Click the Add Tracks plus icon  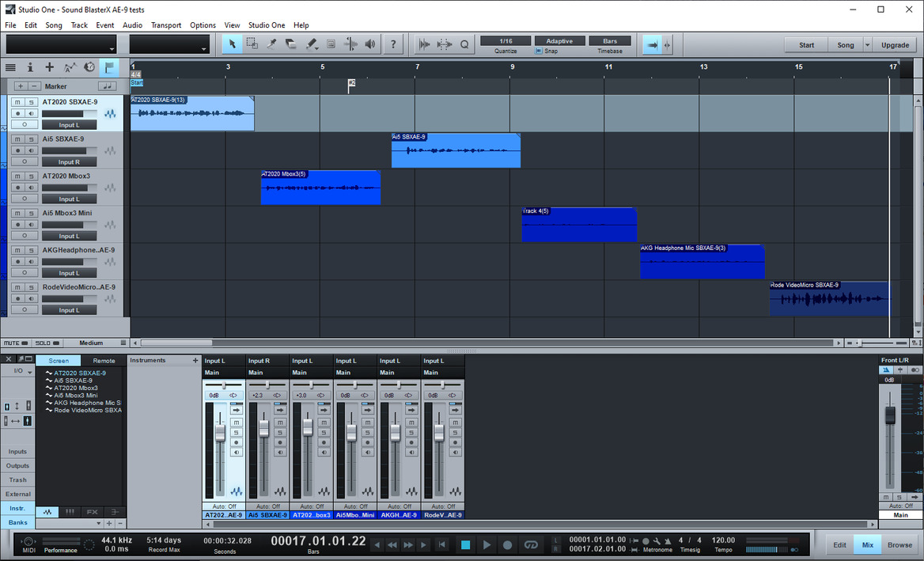[50, 67]
